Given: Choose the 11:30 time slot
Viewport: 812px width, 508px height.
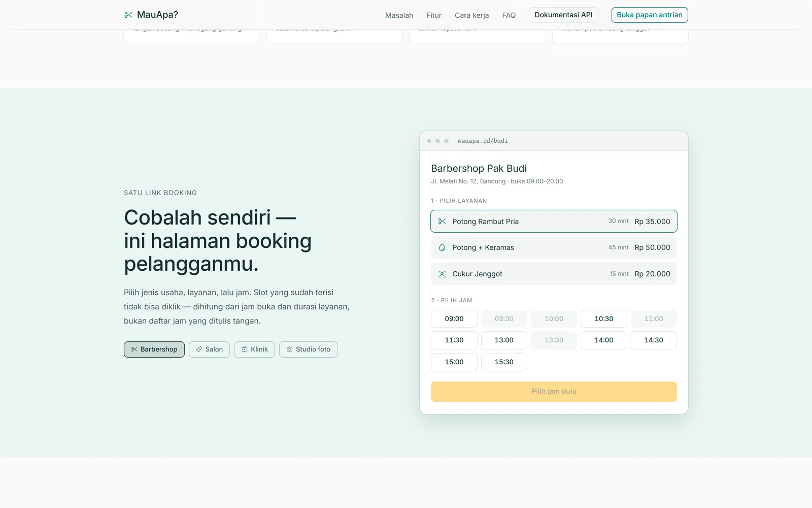Looking at the screenshot, I should 454,340.
